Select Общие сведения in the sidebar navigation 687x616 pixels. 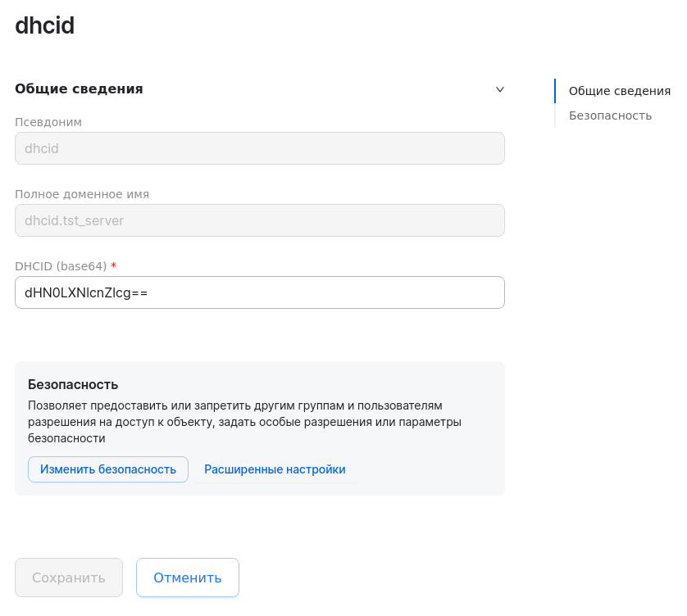[x=619, y=91]
